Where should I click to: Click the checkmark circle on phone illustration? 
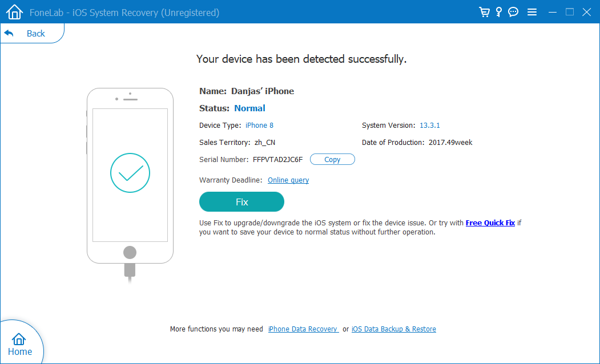tap(130, 173)
